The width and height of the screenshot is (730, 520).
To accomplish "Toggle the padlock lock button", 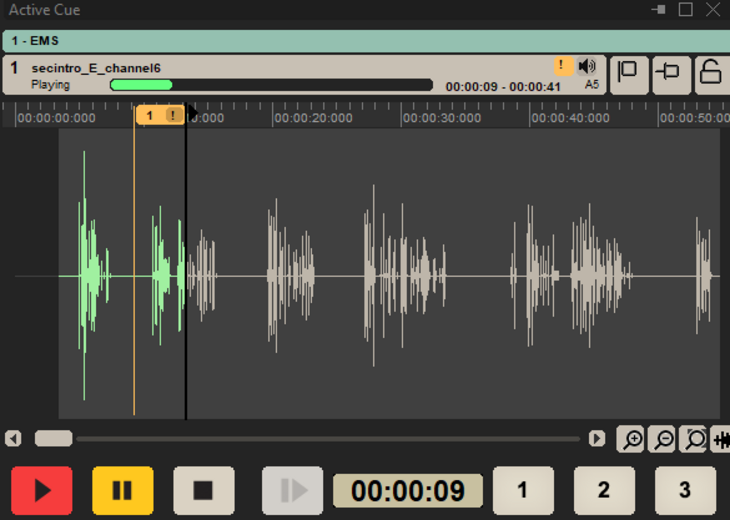I will coord(710,74).
